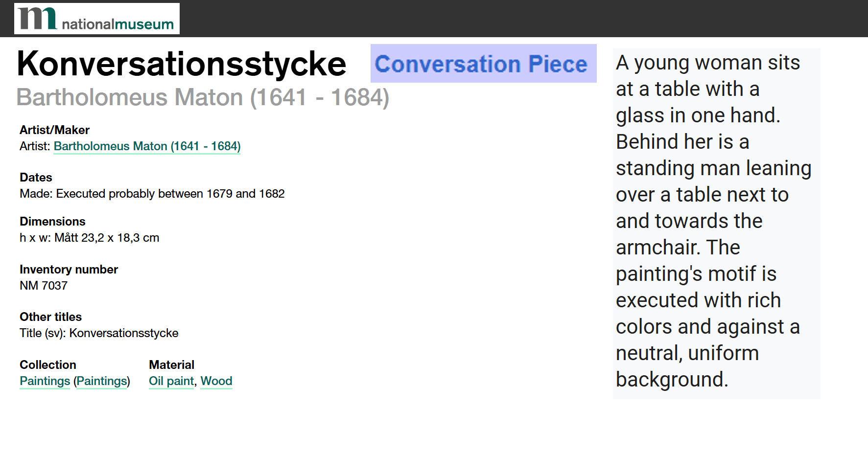This screenshot has height=455, width=868.
Task: Open the Bartholomeus Maton artist link
Action: pyautogui.click(x=147, y=146)
